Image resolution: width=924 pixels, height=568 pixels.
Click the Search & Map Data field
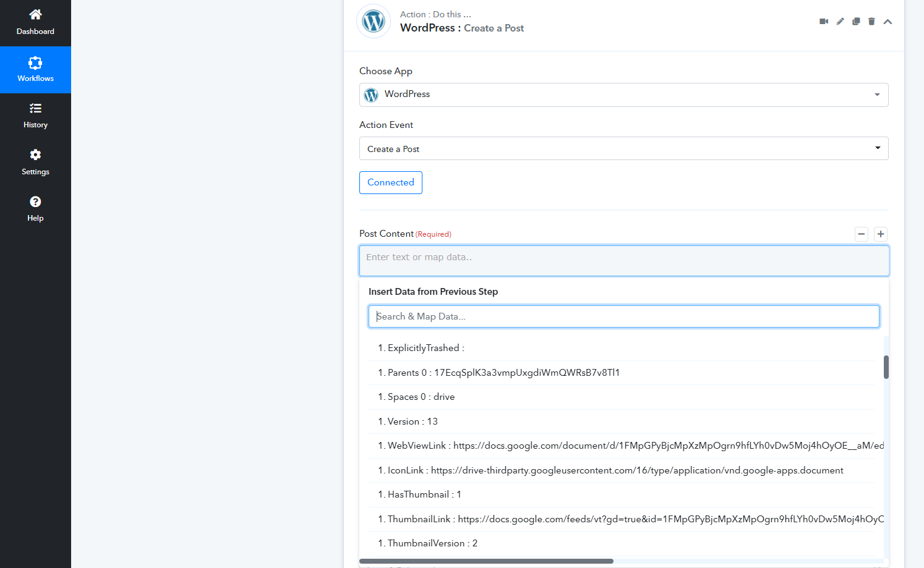click(x=623, y=316)
